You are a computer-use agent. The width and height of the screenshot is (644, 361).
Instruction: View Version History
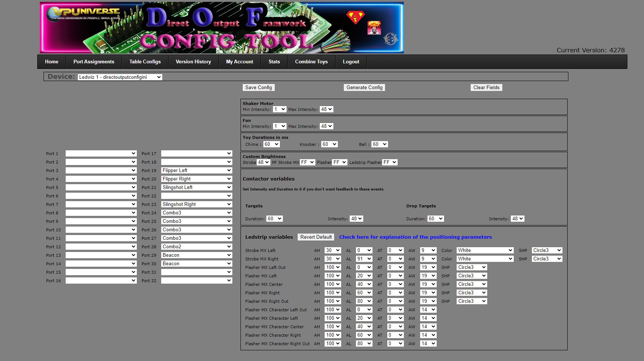click(x=193, y=62)
